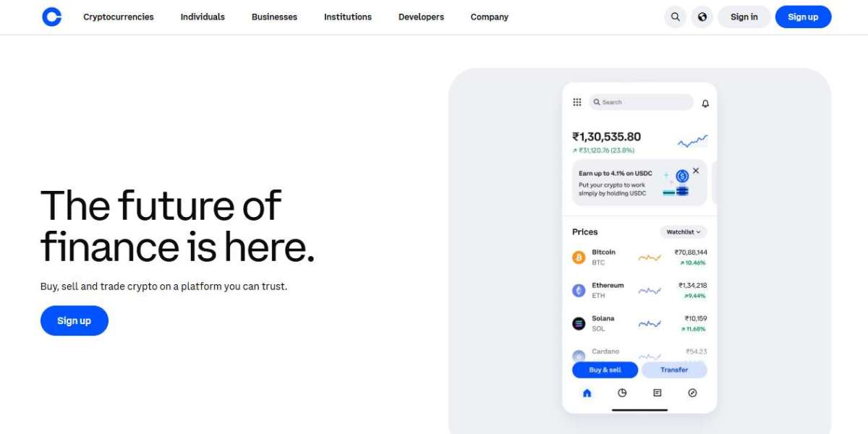This screenshot has width=868, height=434.
Task: Click the hero Sign up button
Action: click(75, 320)
